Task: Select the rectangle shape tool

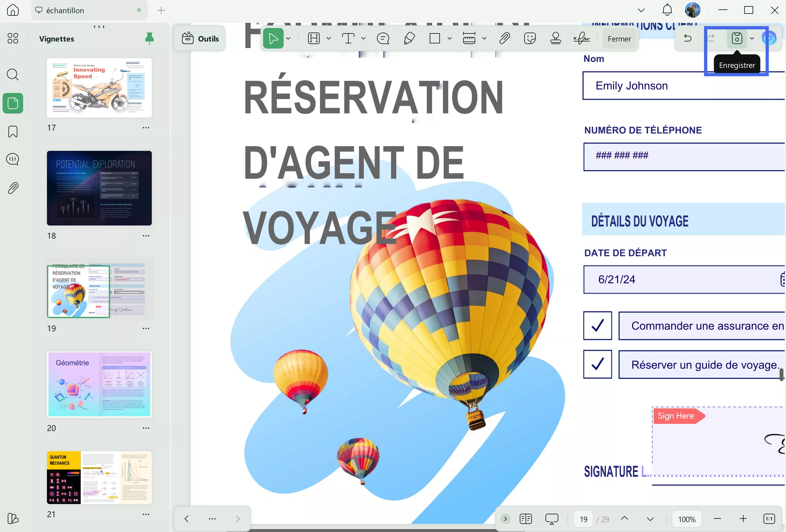Action: coord(434,38)
